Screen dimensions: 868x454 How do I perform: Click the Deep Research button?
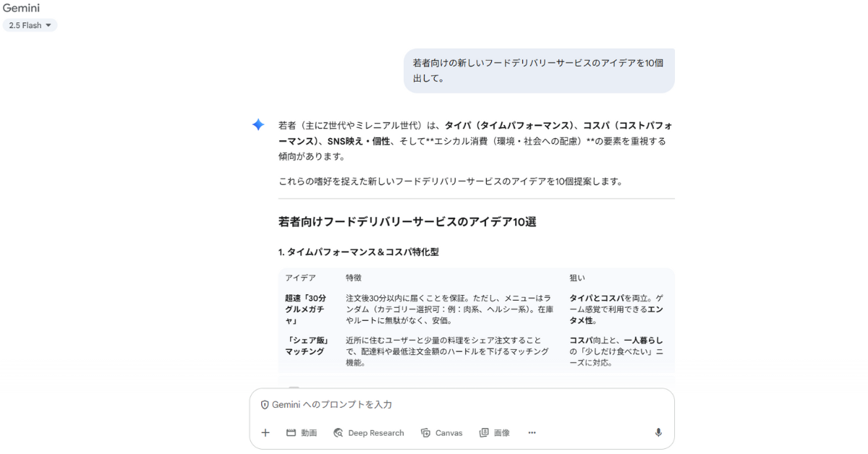coord(370,432)
